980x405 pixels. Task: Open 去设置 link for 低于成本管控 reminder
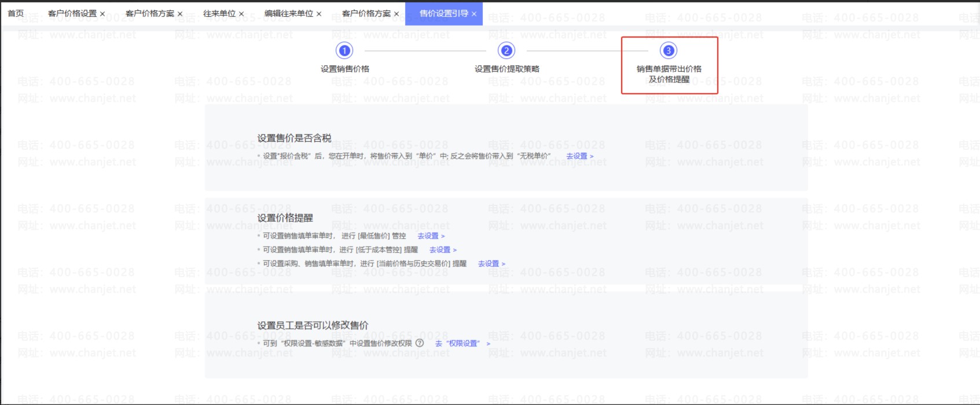(443, 250)
